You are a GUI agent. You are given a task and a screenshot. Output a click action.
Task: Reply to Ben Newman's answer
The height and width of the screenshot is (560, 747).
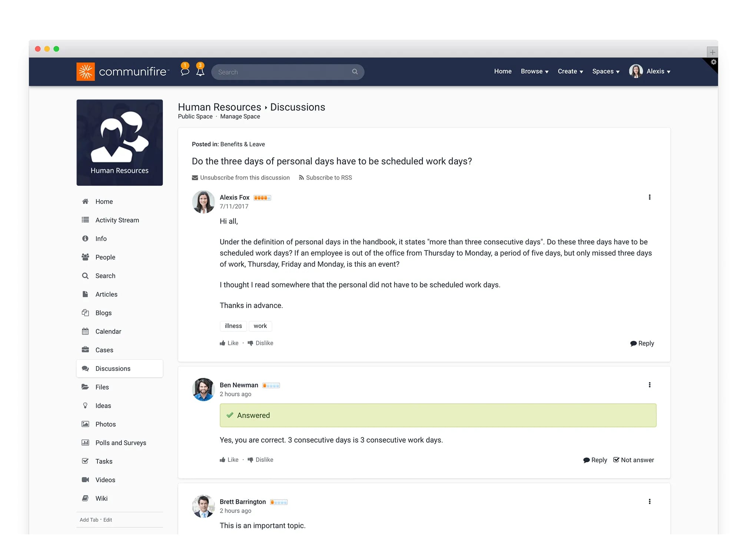coord(595,460)
